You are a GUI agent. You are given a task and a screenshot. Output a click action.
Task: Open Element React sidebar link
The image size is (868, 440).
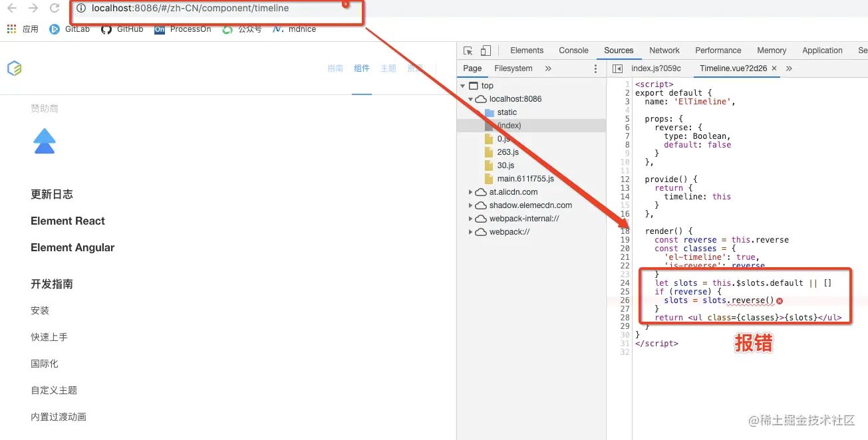68,221
